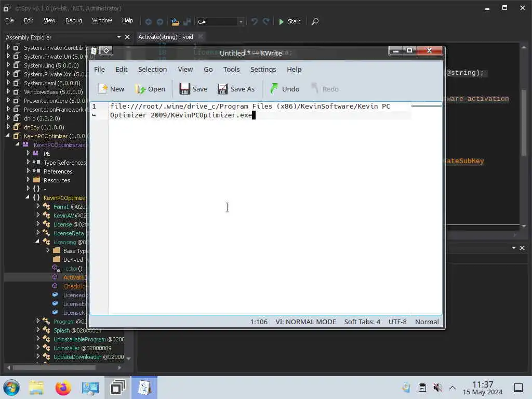
Task: Click UTF-8 encoding in KWrite status bar
Action: pyautogui.click(x=397, y=322)
